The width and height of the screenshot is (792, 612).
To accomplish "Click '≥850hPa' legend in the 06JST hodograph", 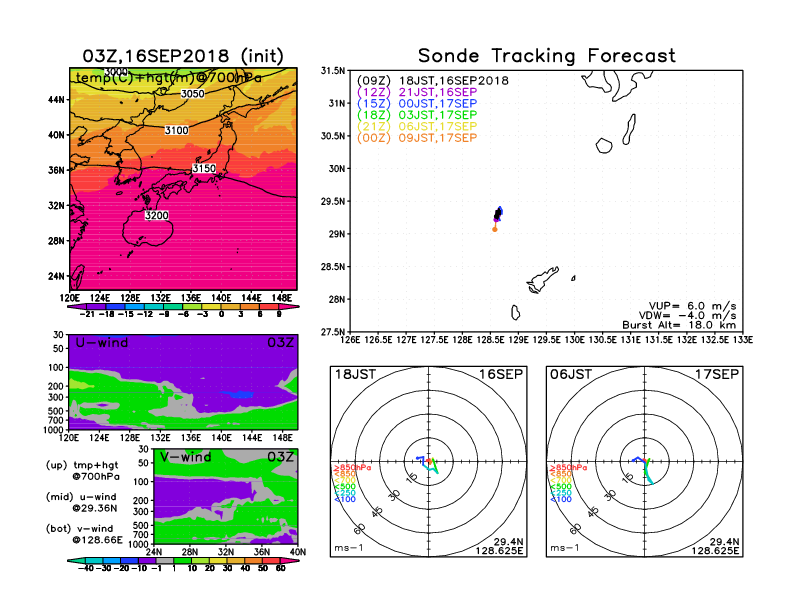I will click(569, 468).
